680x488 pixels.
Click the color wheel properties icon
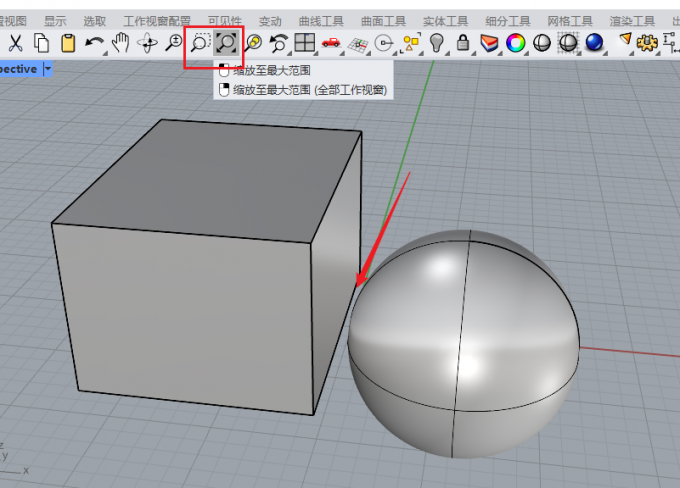coord(516,43)
